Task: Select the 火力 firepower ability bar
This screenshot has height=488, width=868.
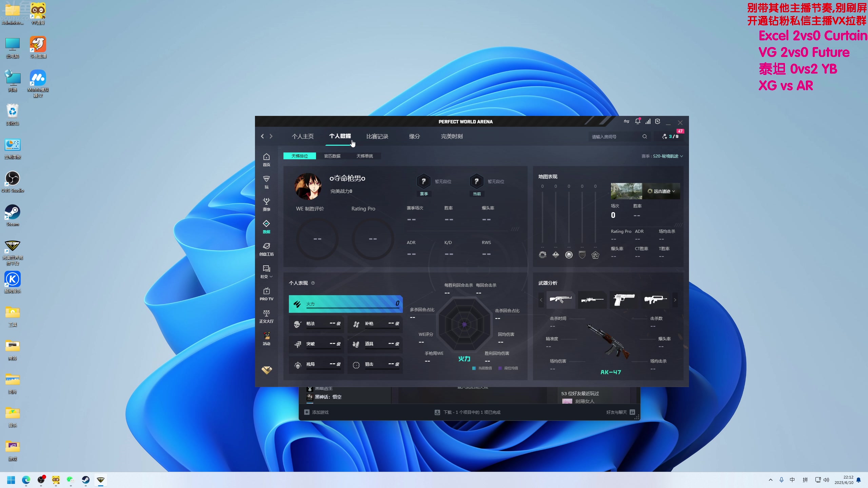Action: click(x=346, y=304)
